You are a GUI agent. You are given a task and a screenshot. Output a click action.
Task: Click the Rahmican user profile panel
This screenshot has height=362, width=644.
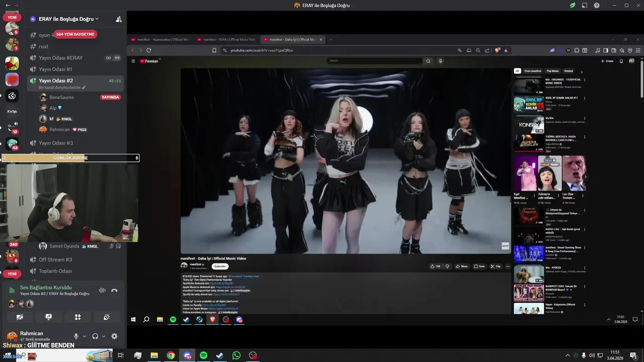(x=36, y=336)
